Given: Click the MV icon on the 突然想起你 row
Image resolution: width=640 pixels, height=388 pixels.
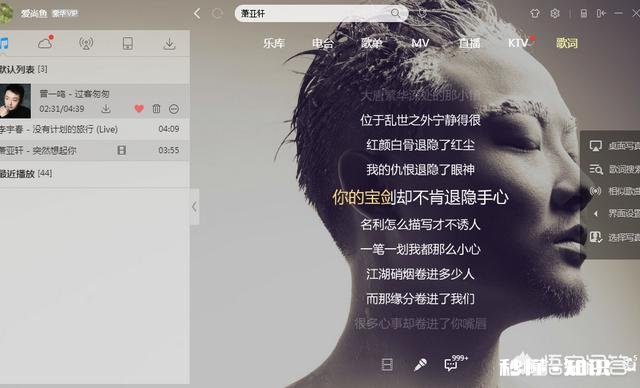Looking at the screenshot, I should coord(122,150).
